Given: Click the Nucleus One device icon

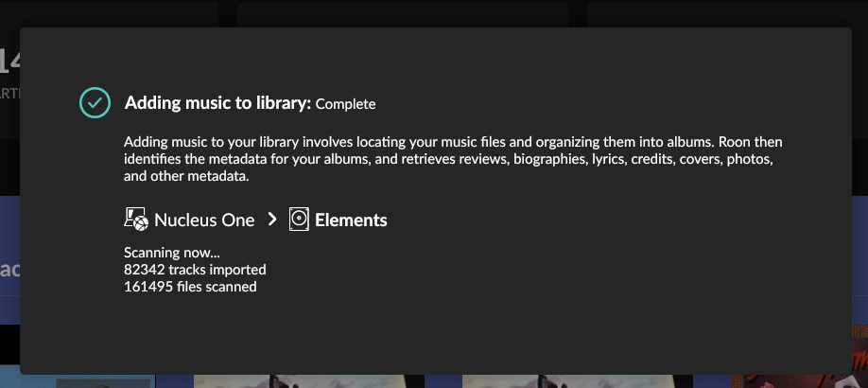Looking at the screenshot, I should pyautogui.click(x=136, y=220).
